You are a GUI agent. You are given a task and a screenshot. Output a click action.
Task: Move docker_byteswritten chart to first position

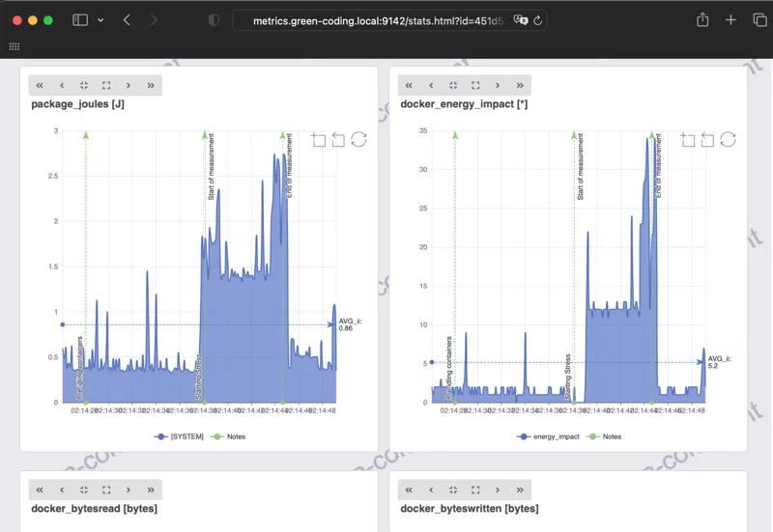point(409,490)
